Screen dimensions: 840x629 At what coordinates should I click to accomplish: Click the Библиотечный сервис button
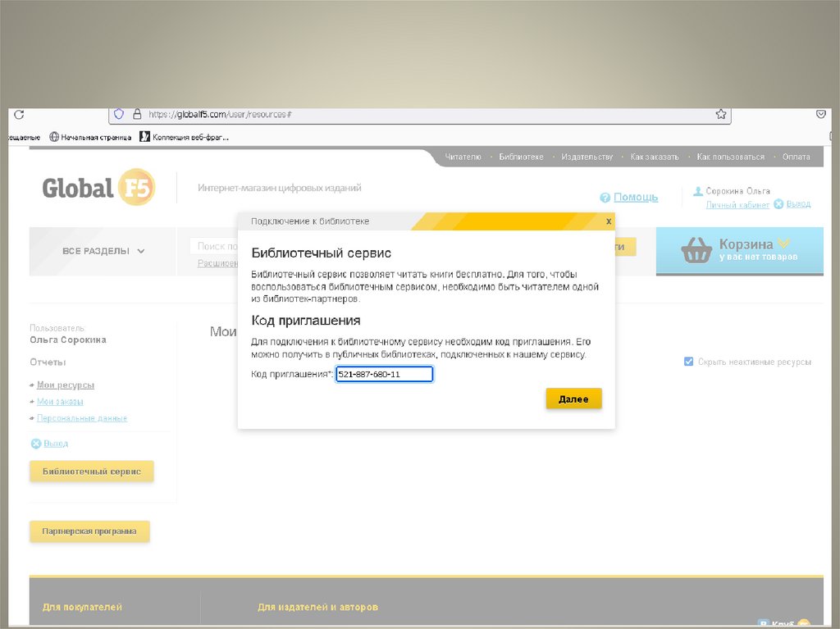(92, 472)
